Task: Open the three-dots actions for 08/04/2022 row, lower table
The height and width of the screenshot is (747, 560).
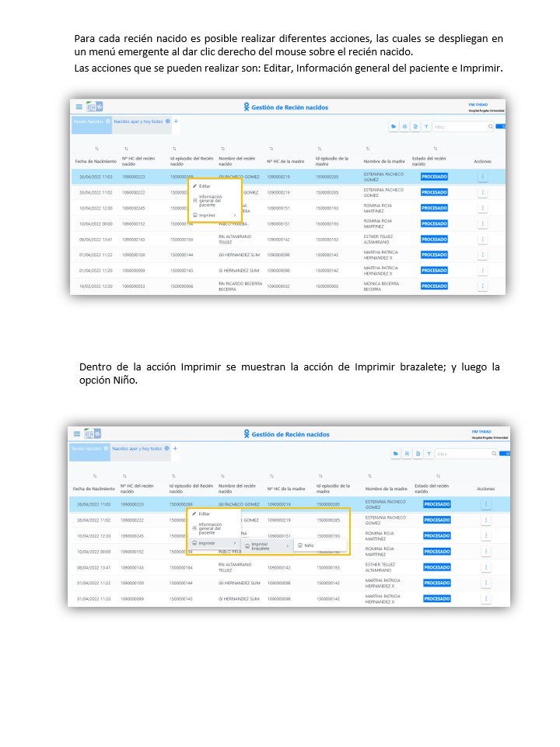Action: (485, 567)
